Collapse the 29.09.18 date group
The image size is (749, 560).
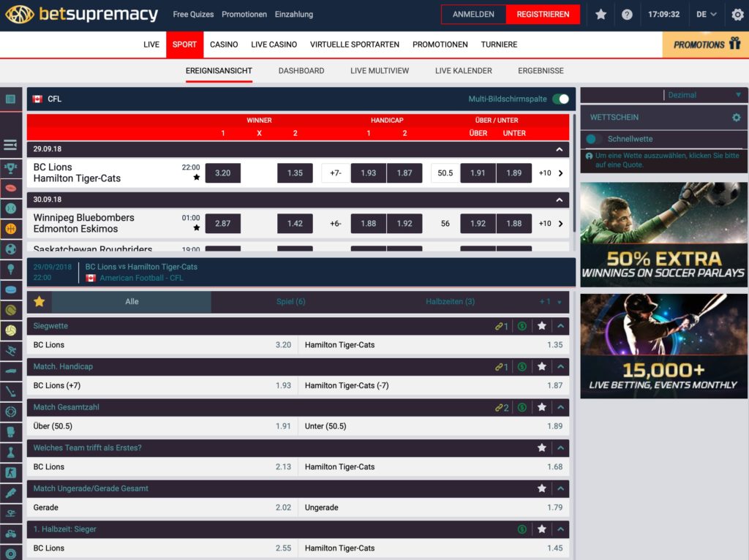click(560, 149)
